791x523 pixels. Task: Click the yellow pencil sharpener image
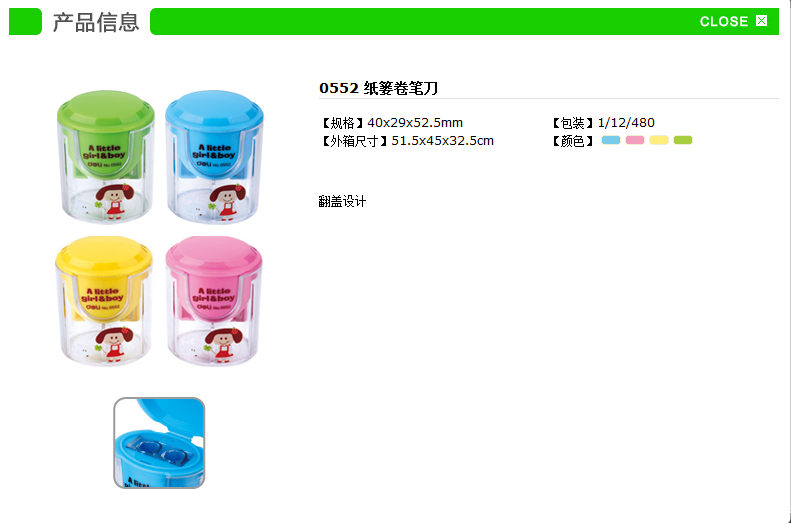tap(103, 301)
